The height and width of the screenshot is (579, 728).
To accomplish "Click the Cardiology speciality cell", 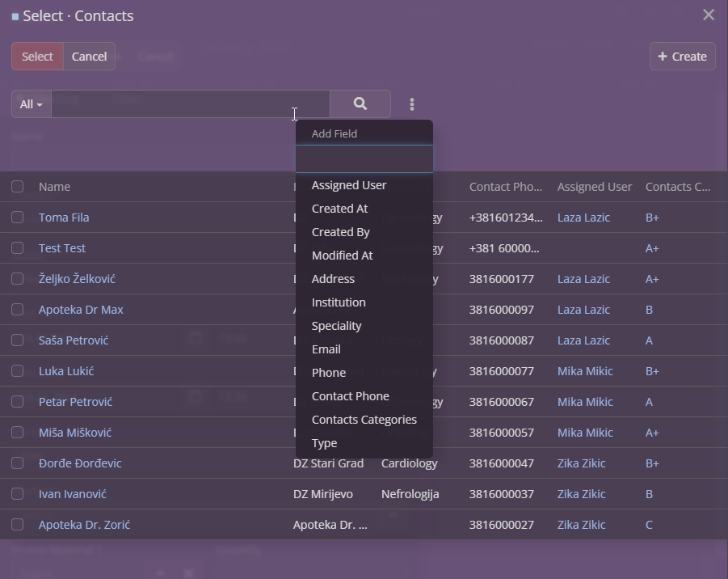I will [x=409, y=463].
